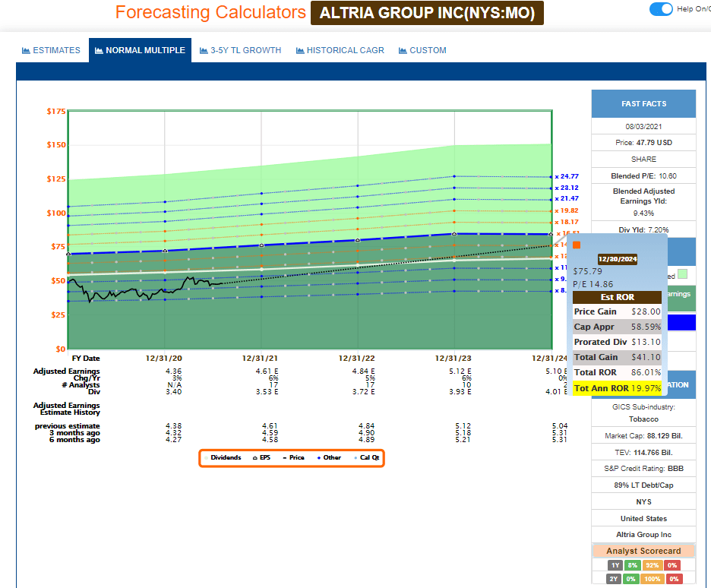Click the 12/31/20 FY date label
711x588 pixels.
point(163,358)
